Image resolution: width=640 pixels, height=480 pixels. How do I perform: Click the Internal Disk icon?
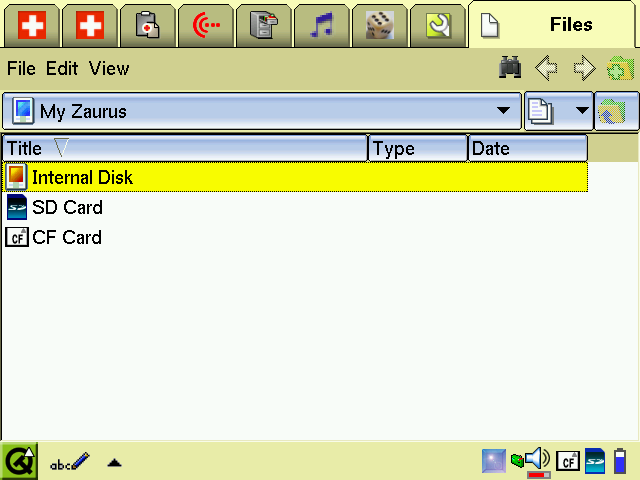[17, 177]
